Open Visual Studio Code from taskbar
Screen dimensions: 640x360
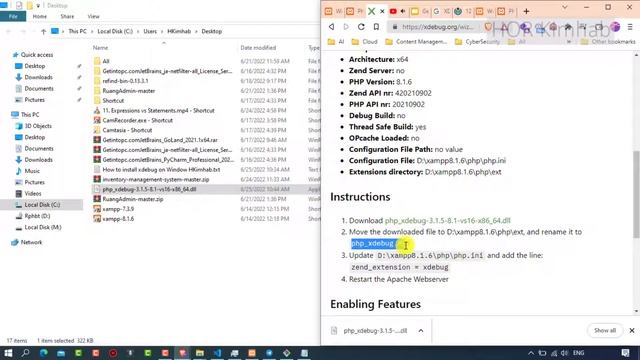(x=217, y=353)
